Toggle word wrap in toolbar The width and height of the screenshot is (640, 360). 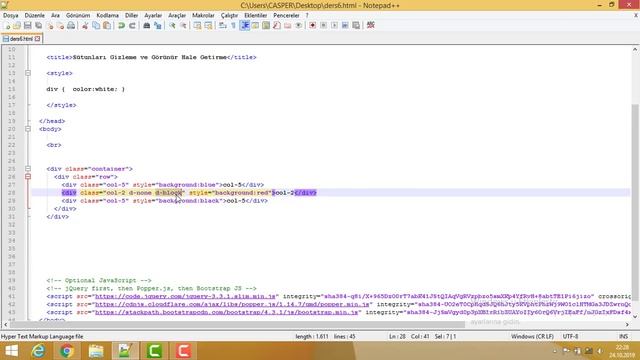(223, 25)
